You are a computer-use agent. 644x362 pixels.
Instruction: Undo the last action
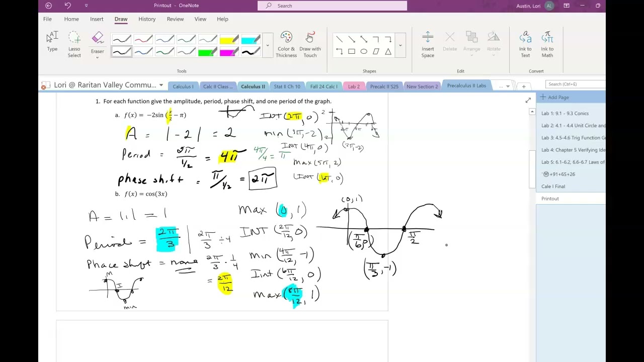pos(67,6)
